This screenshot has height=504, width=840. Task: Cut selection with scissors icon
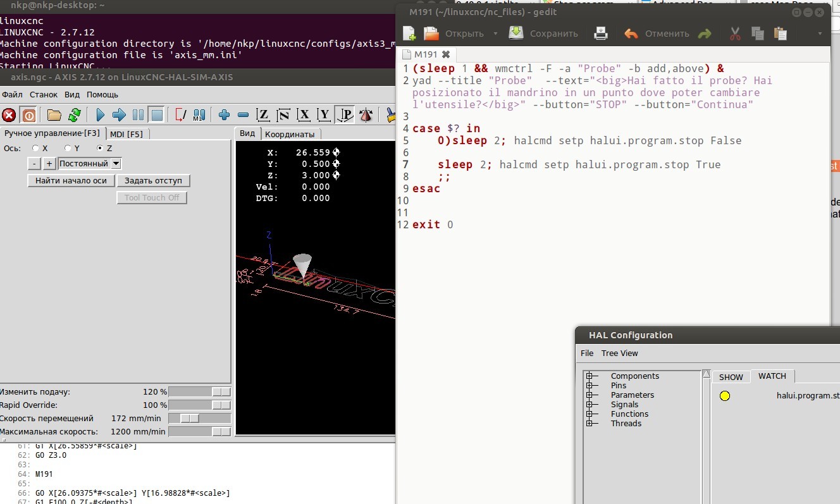click(735, 34)
